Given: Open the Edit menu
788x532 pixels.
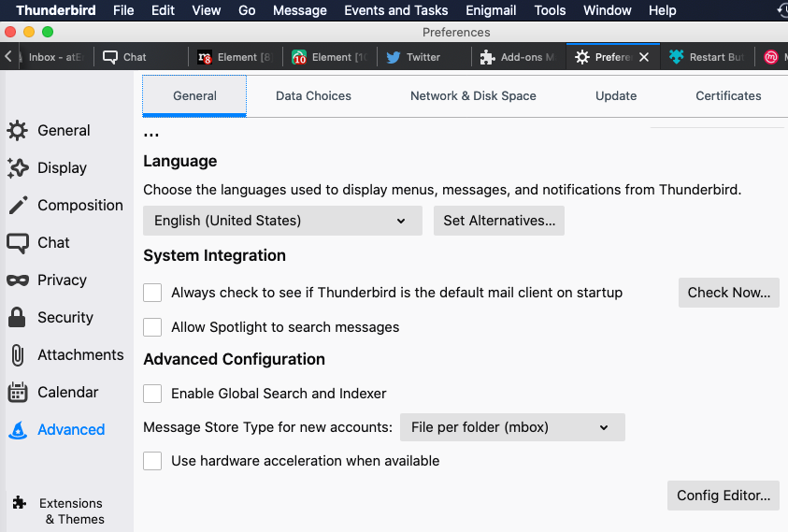Looking at the screenshot, I should tap(163, 10).
